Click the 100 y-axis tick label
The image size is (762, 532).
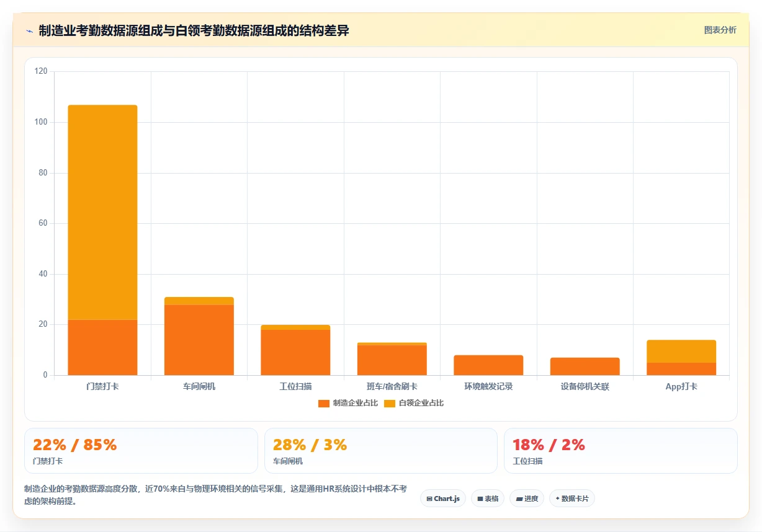pyautogui.click(x=41, y=122)
